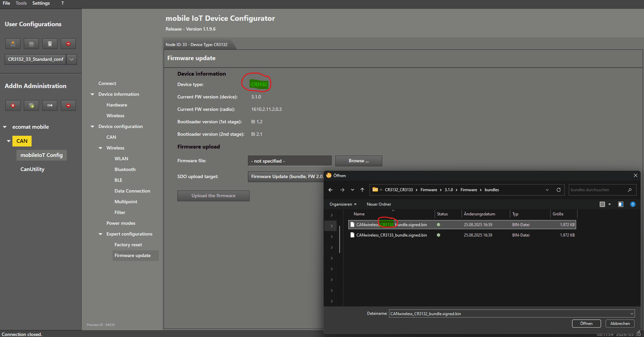Toggle the preview pane icon in file dialog
The image size is (644, 337).
coord(620,204)
